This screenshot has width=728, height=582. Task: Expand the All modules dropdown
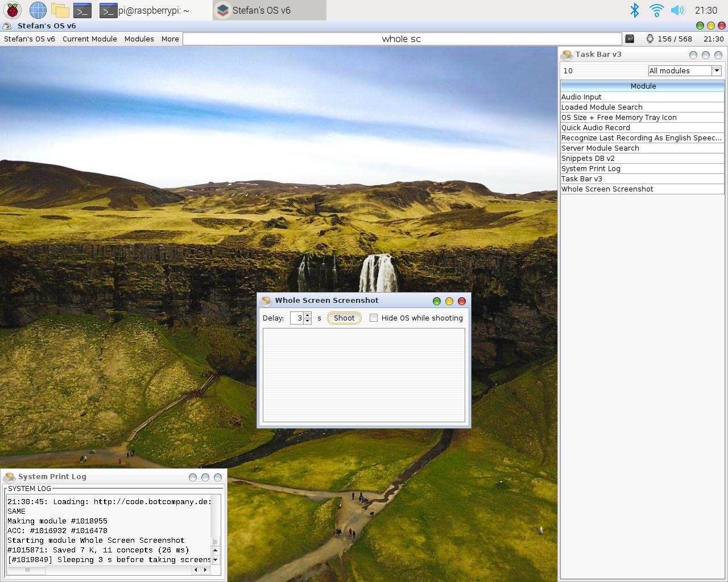717,70
